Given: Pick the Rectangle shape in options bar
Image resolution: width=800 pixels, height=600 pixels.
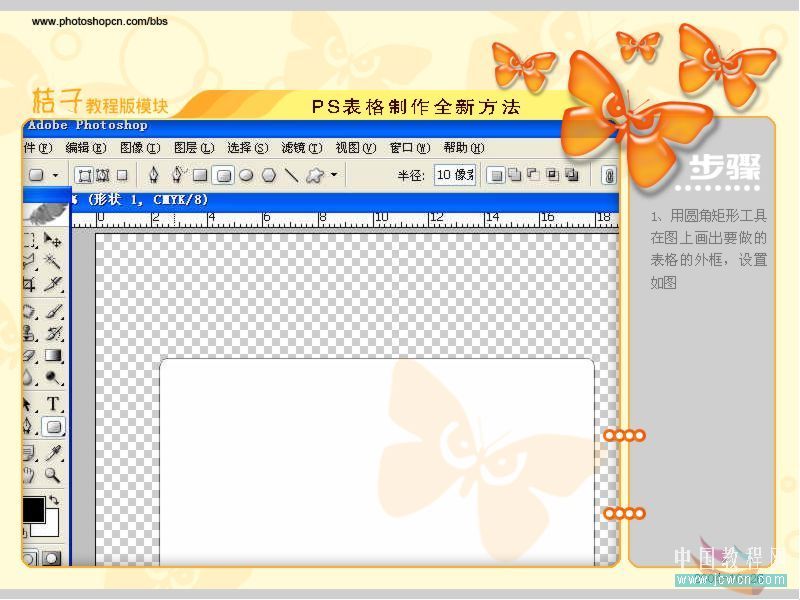Looking at the screenshot, I should 200,176.
